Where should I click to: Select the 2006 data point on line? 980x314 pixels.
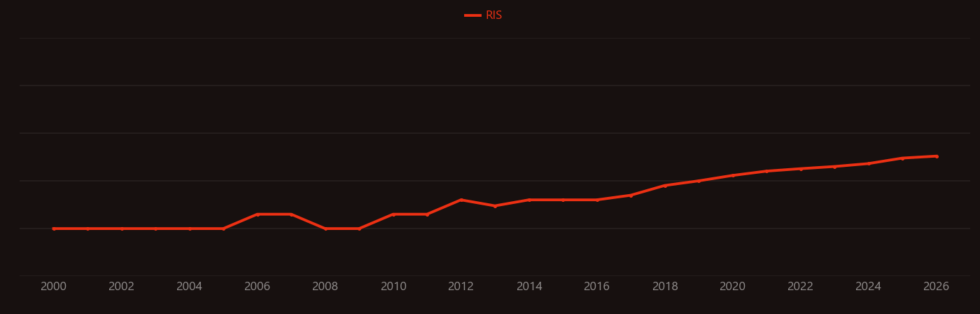coord(258,214)
